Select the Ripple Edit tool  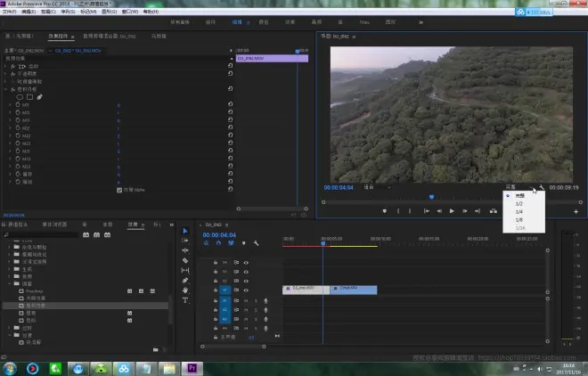tap(185, 250)
